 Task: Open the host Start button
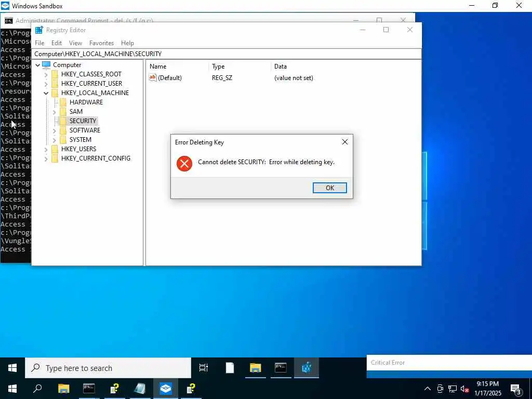(12, 389)
